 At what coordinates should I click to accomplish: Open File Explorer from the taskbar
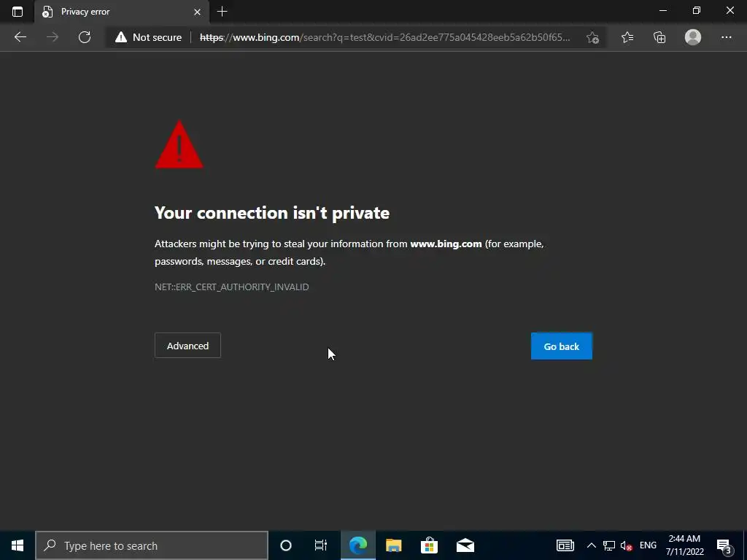[x=393, y=545]
